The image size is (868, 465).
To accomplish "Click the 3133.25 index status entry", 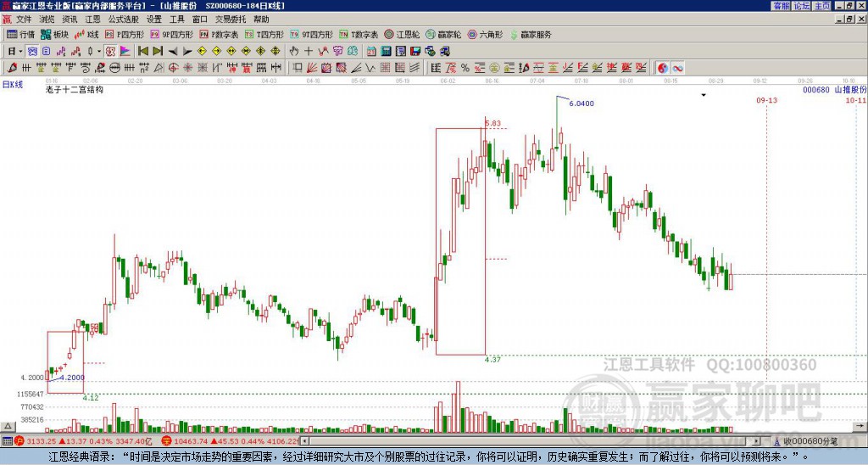I will 82,441.
